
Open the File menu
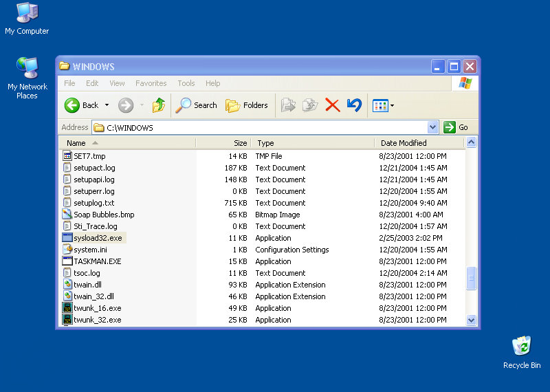[x=69, y=83]
